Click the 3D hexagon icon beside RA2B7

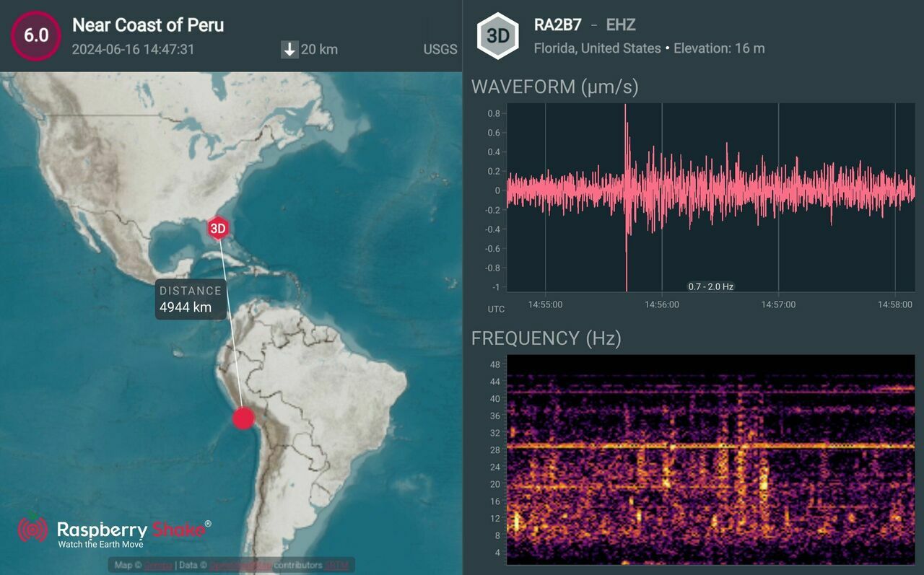(x=497, y=36)
